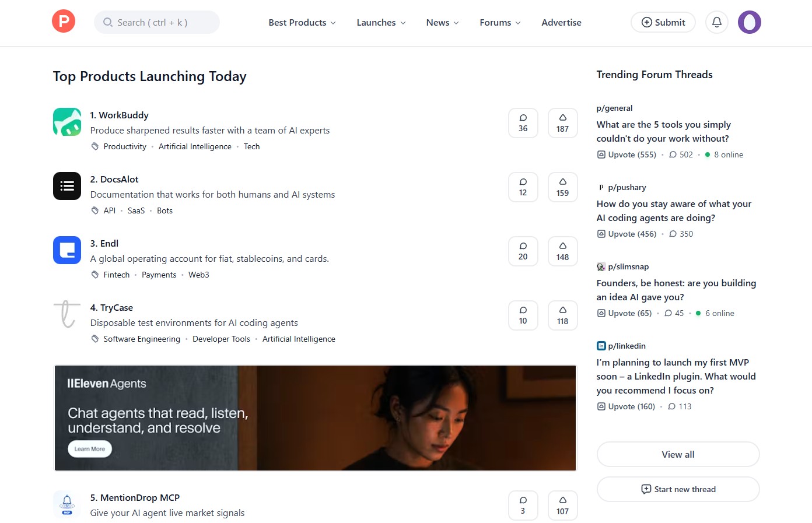Viewport: 812px width, 523px height.
Task: Click the Submit button
Action: pos(663,22)
